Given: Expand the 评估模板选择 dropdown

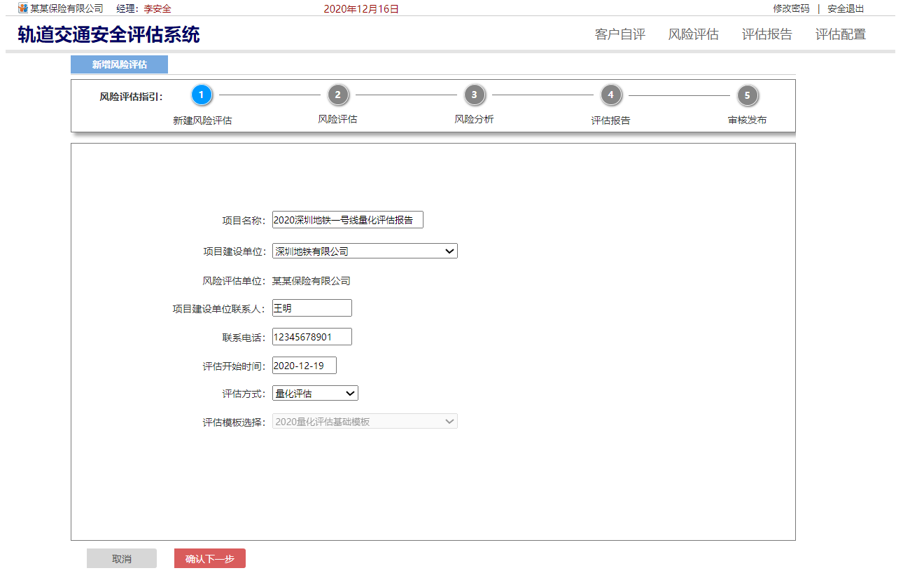Looking at the screenshot, I should [365, 422].
